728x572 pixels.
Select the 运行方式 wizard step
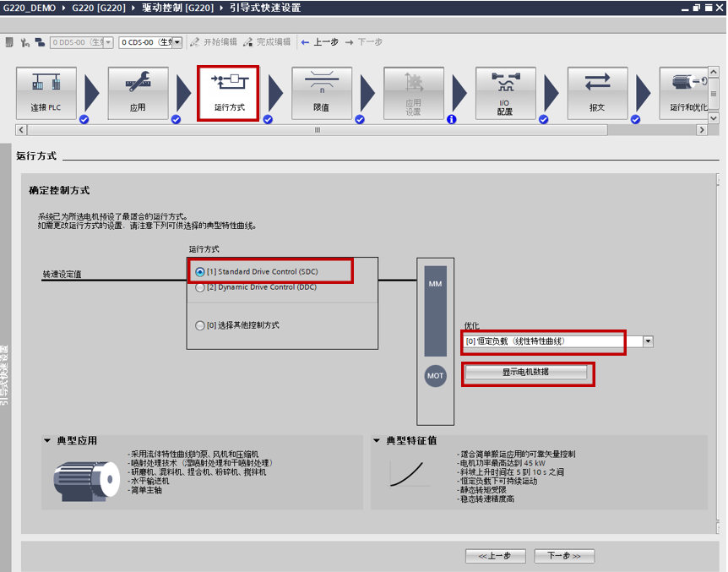[x=228, y=93]
